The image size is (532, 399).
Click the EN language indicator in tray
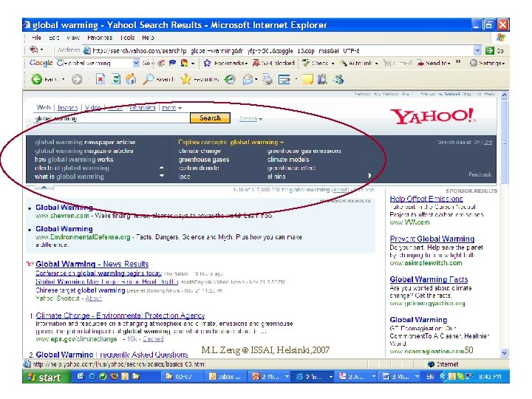pyautogui.click(x=430, y=377)
